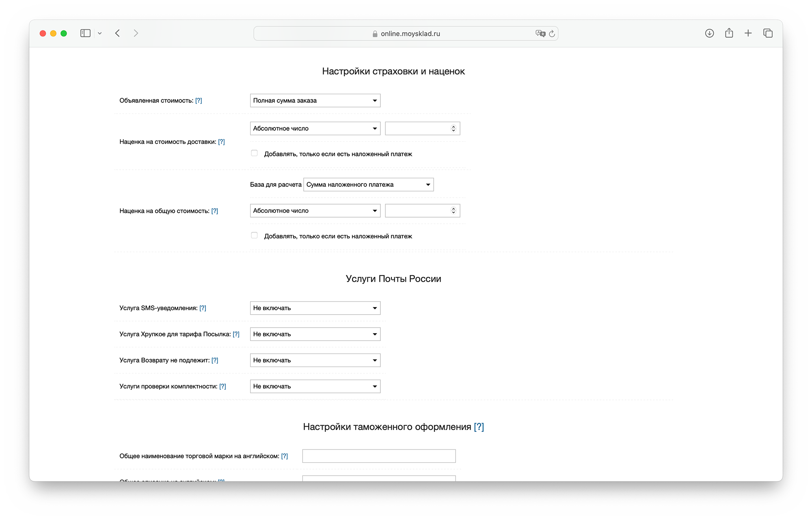Open a new tab with the plus icon
This screenshot has width=812, height=520.
point(748,33)
